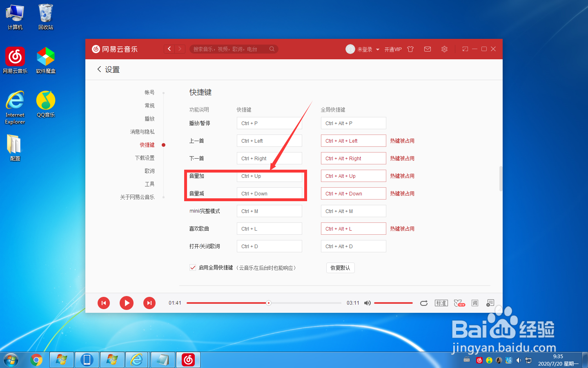Go back with header left arrow
The height and width of the screenshot is (368, 588).
tap(169, 49)
